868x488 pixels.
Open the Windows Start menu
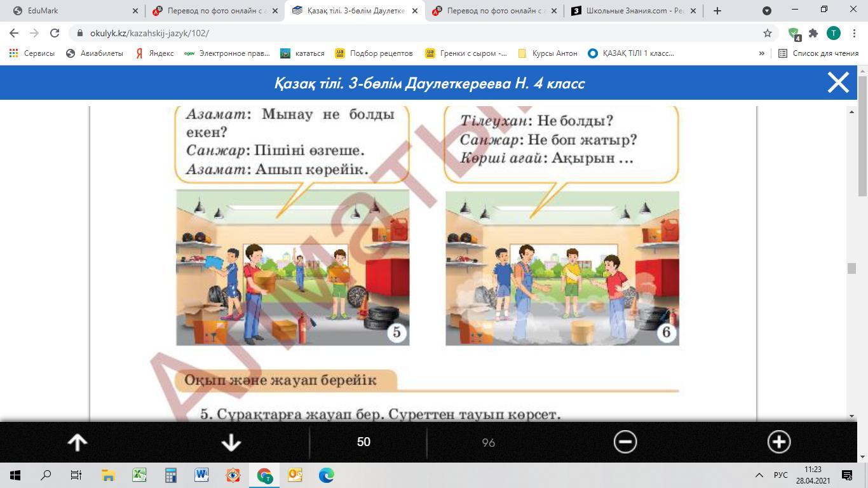coord(15,475)
